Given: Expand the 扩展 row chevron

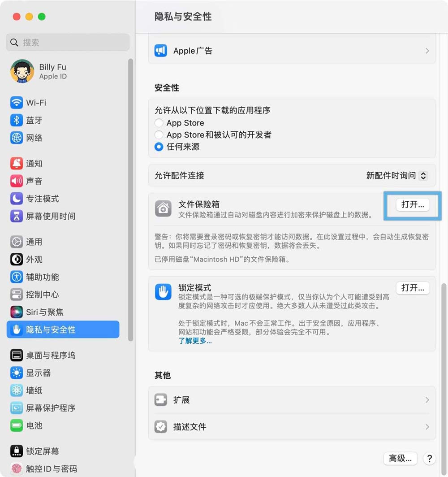Looking at the screenshot, I should point(427,400).
